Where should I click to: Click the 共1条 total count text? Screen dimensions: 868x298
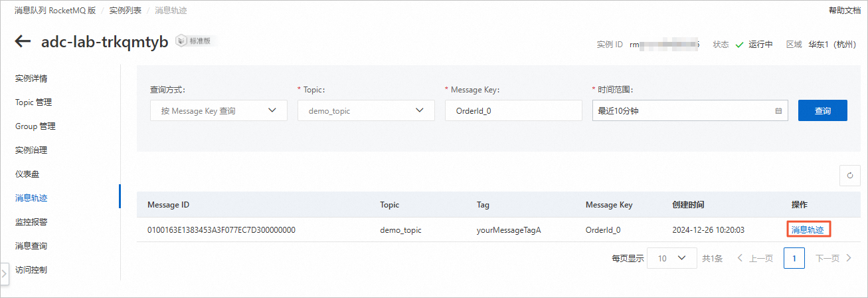click(713, 258)
